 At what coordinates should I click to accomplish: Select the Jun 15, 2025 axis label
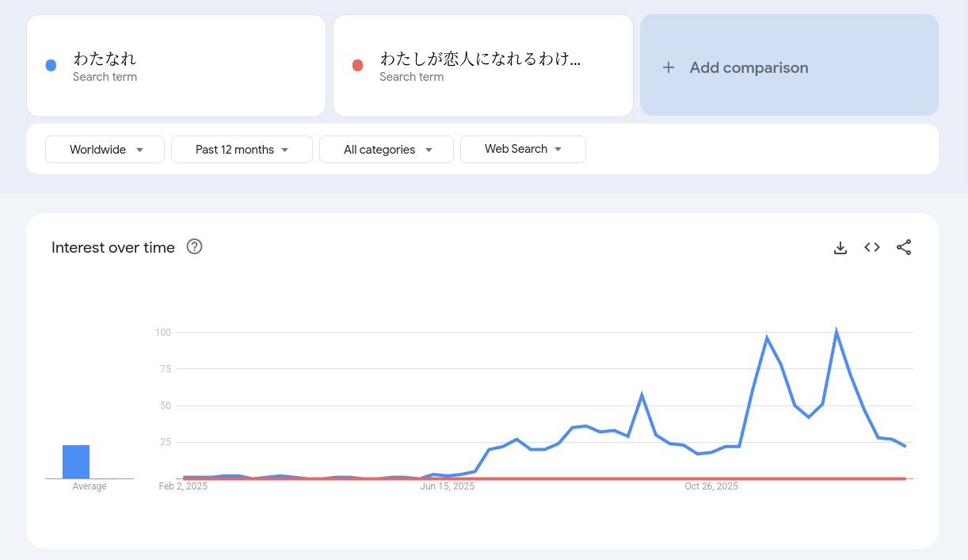[448, 486]
